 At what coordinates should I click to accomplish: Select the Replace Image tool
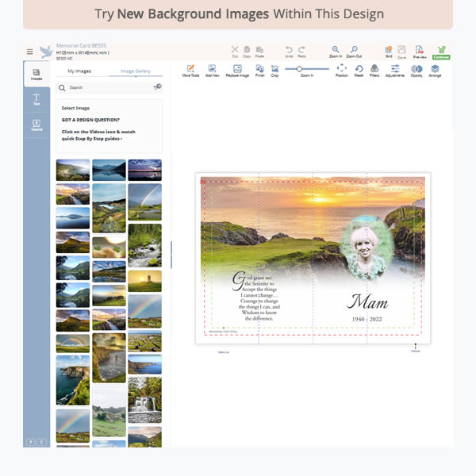[237, 70]
